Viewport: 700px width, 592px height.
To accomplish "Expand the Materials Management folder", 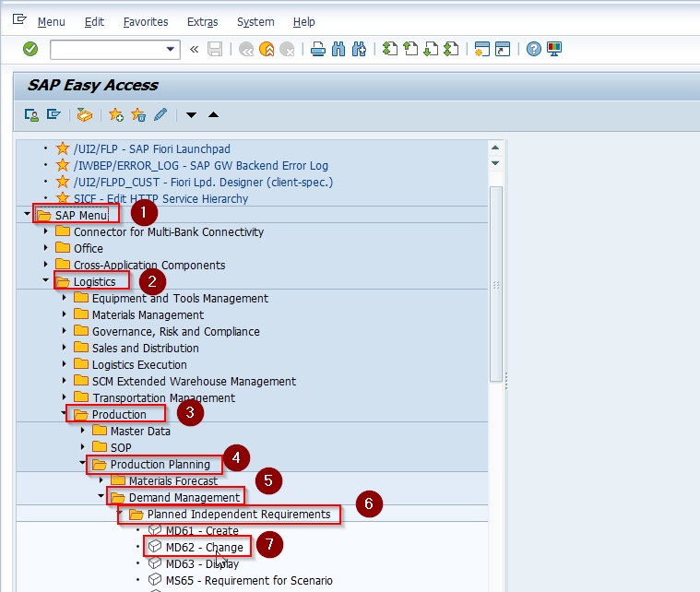I will point(64,314).
